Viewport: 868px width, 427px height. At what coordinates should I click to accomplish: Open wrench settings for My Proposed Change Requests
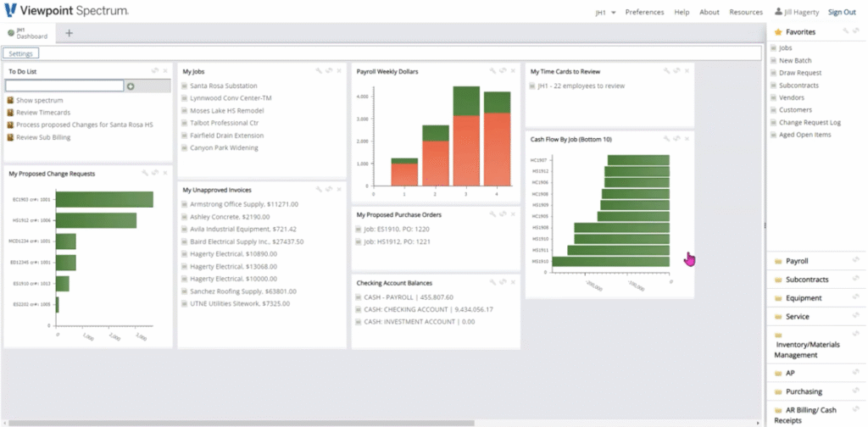145,173
